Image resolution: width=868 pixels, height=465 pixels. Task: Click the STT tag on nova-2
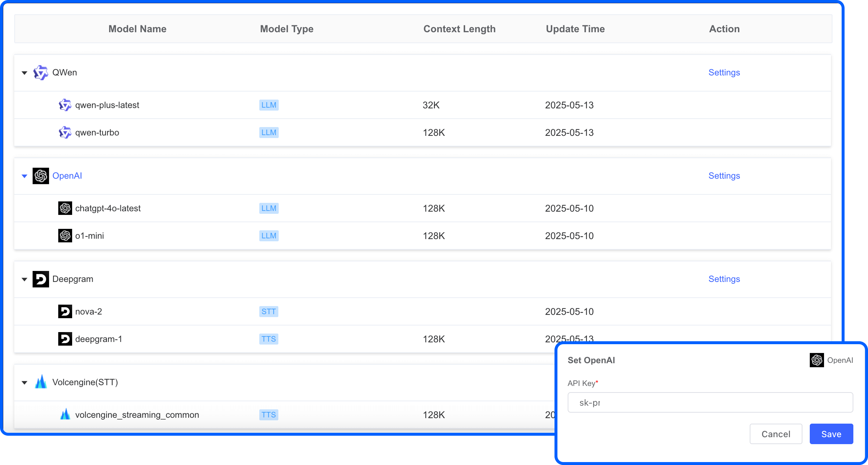tap(268, 312)
